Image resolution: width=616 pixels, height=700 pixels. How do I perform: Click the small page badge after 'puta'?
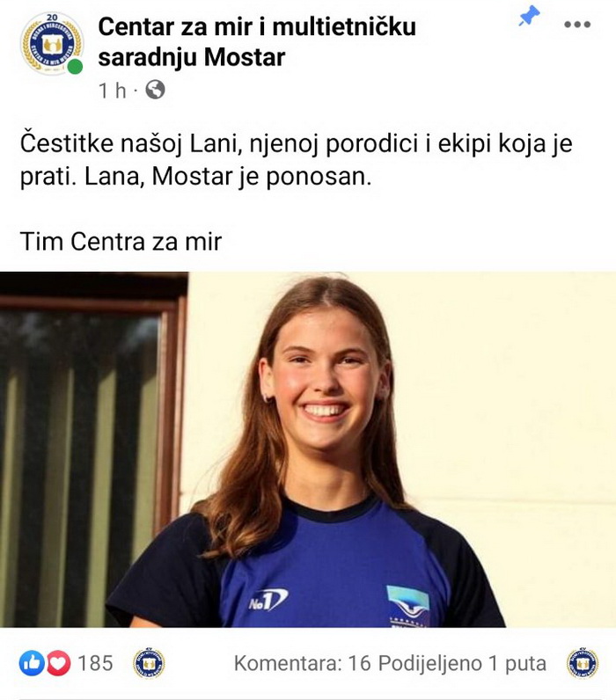click(x=583, y=663)
